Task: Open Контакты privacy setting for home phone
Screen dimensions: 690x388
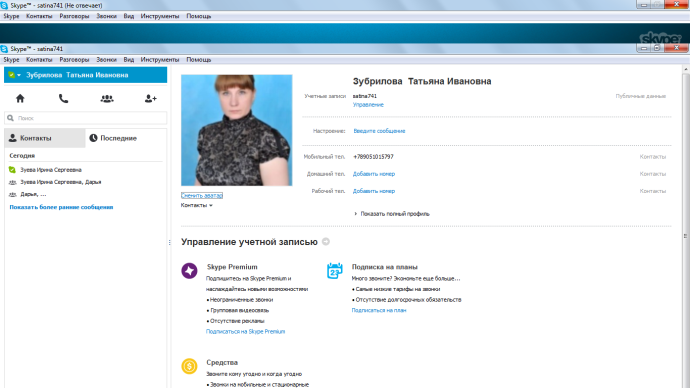Action: pyautogui.click(x=653, y=174)
